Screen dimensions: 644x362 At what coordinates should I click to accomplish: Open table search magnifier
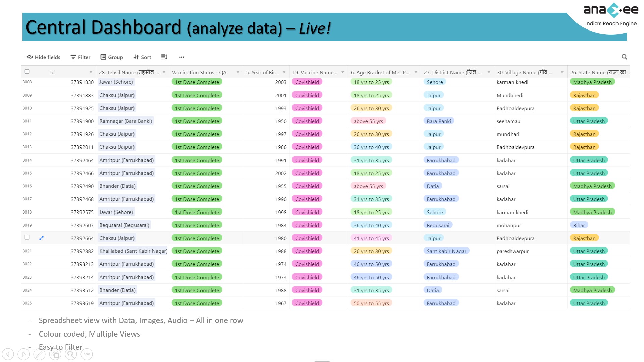tap(624, 57)
